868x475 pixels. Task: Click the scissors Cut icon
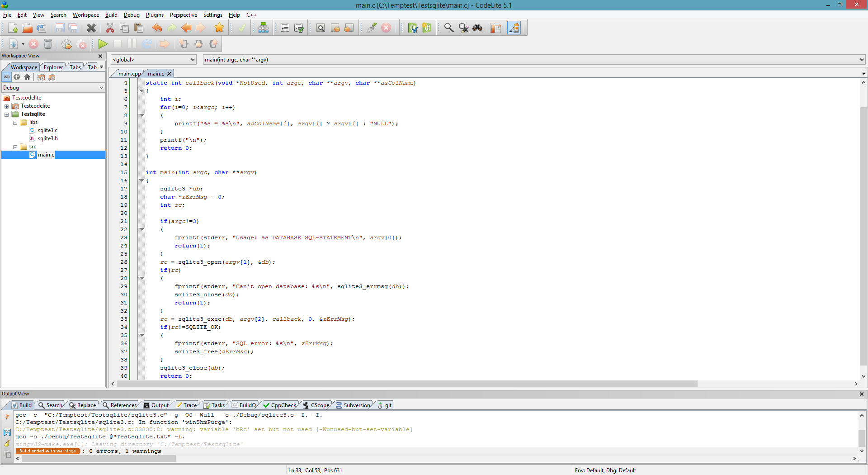click(110, 28)
